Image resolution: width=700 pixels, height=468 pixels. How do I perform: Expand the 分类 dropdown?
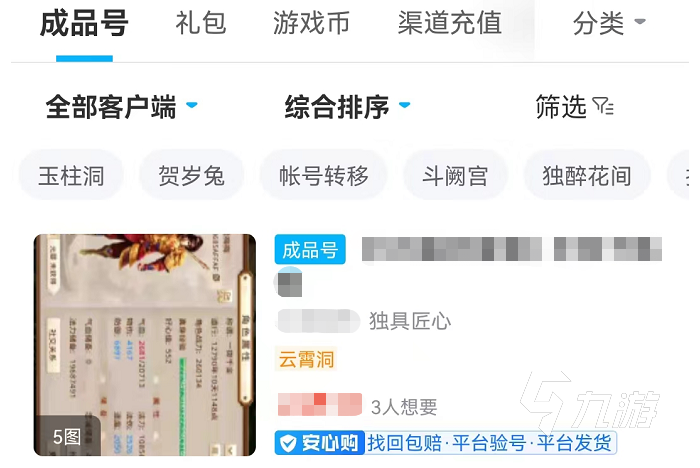click(609, 23)
